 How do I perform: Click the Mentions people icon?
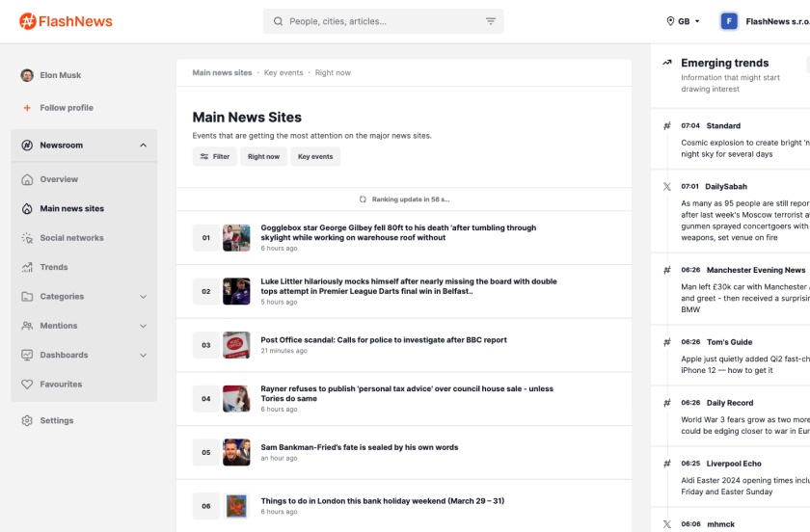coord(27,326)
